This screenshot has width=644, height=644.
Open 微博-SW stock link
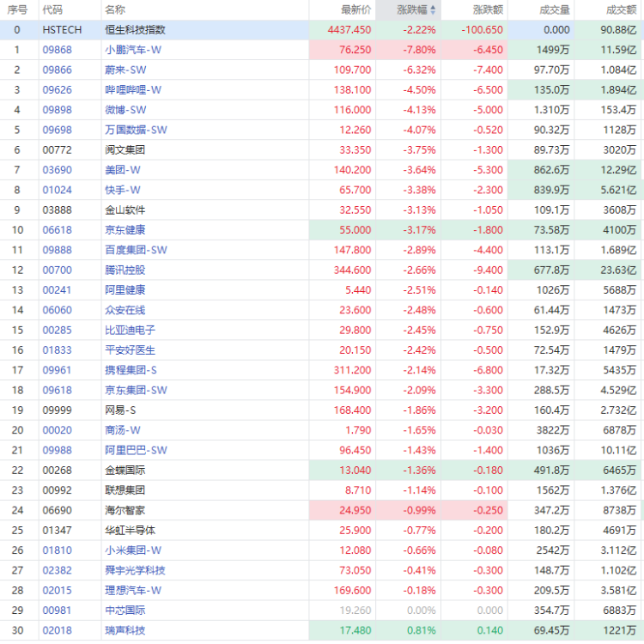pos(125,110)
